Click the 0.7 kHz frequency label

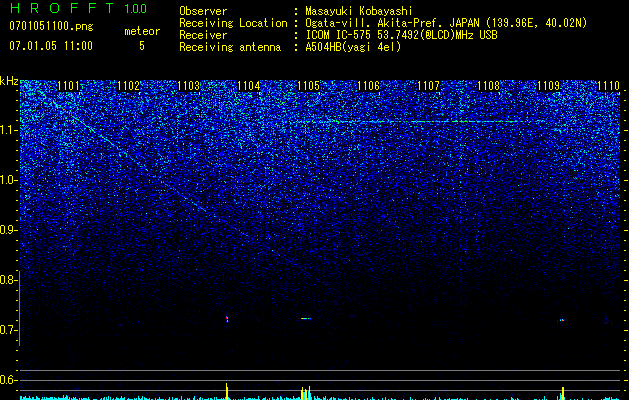click(8, 330)
